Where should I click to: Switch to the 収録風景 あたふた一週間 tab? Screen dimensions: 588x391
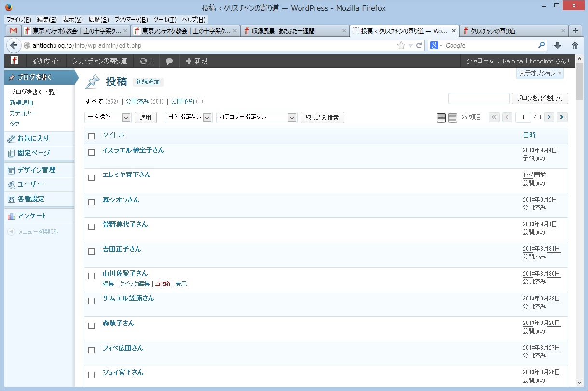294,31
